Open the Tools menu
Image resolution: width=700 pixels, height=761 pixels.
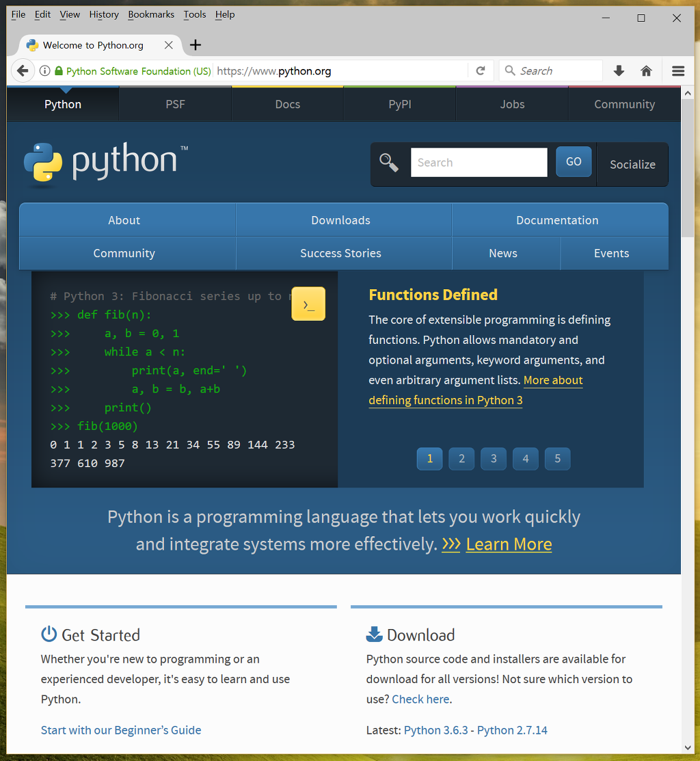[195, 14]
